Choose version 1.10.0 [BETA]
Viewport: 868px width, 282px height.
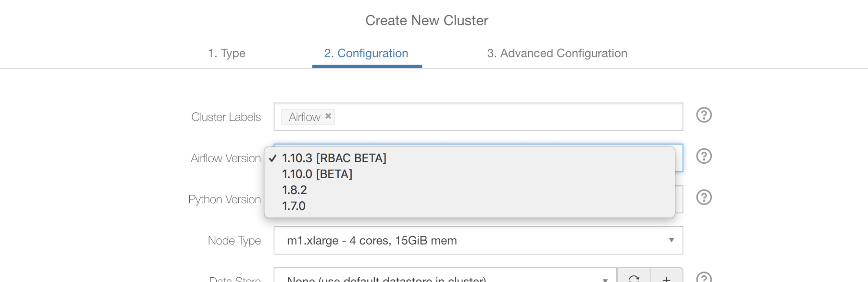tap(469, 174)
